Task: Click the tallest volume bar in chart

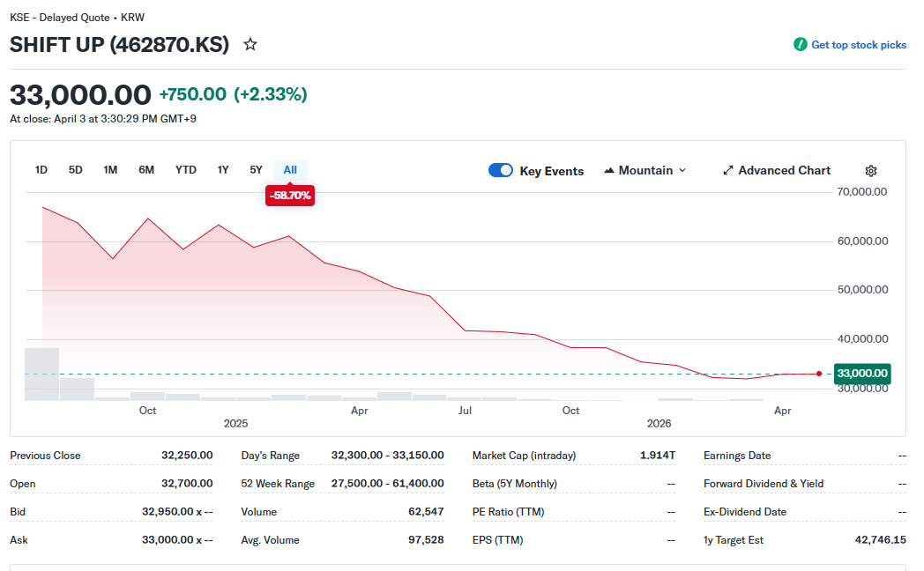Action: pos(41,374)
